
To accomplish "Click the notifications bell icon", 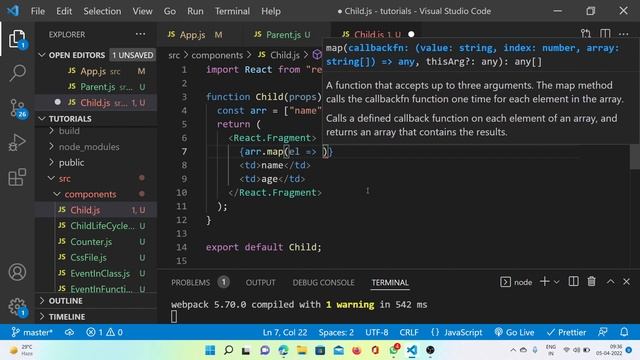I will (x=624, y=332).
